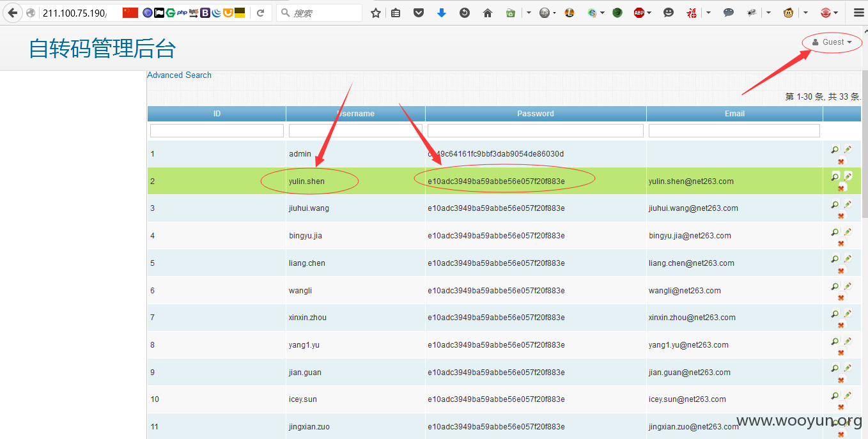Screen dimensions: 868x439
Task: Bookmark this page with the star icon
Action: 376,13
